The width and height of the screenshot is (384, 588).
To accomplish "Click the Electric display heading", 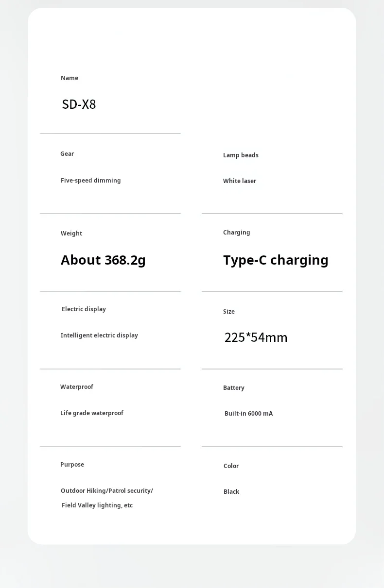I will tap(84, 309).
